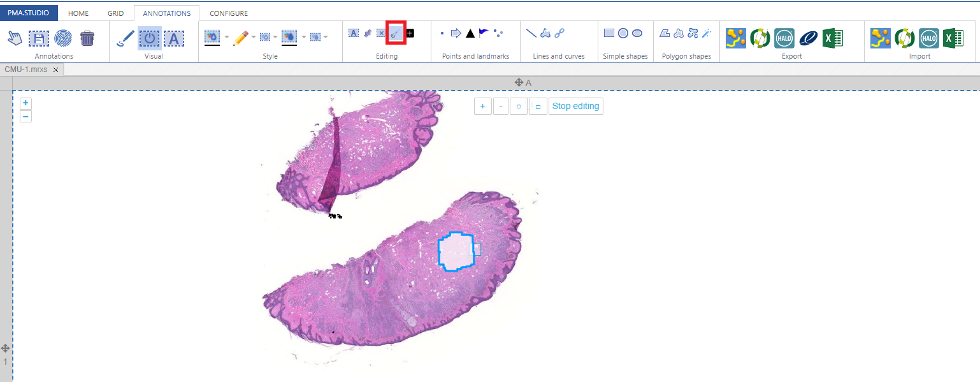Open the last Style group dropdown arrow
Image resolution: width=980 pixels, height=382 pixels.
click(x=326, y=38)
